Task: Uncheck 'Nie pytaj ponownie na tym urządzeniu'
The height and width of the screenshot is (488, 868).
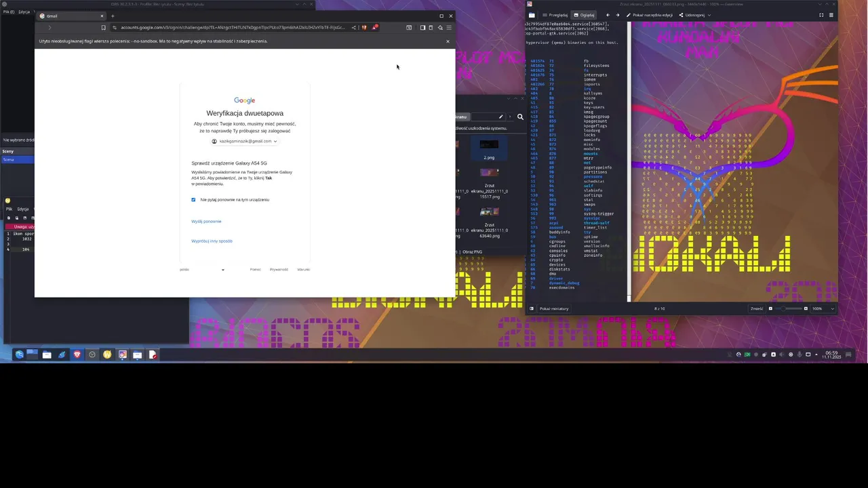Action: [x=193, y=200]
